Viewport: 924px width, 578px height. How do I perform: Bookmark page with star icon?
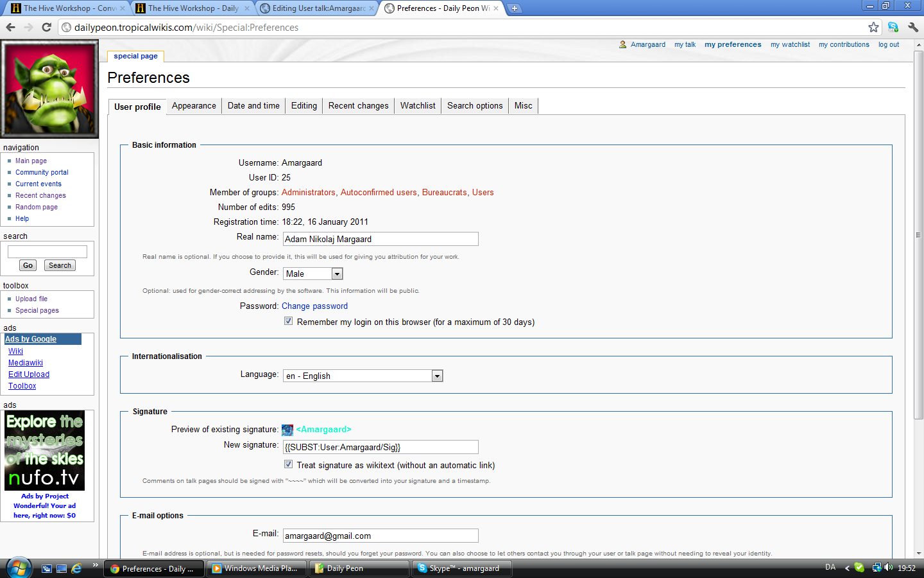[873, 27]
